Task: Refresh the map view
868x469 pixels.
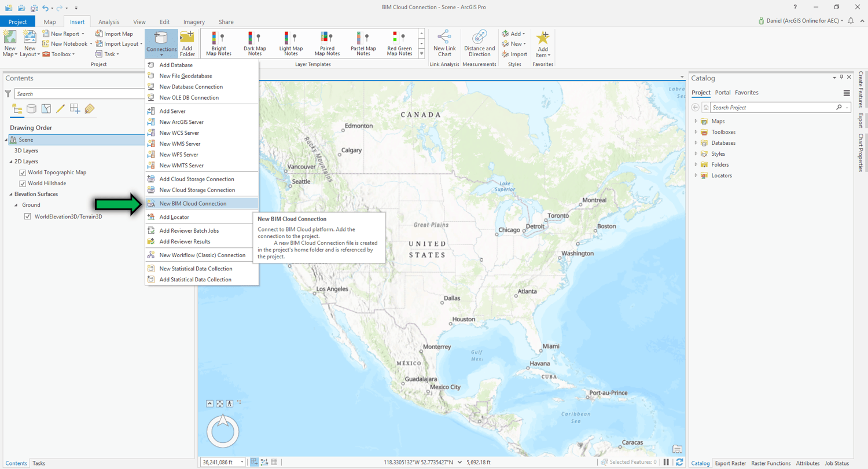Action: pyautogui.click(x=679, y=462)
